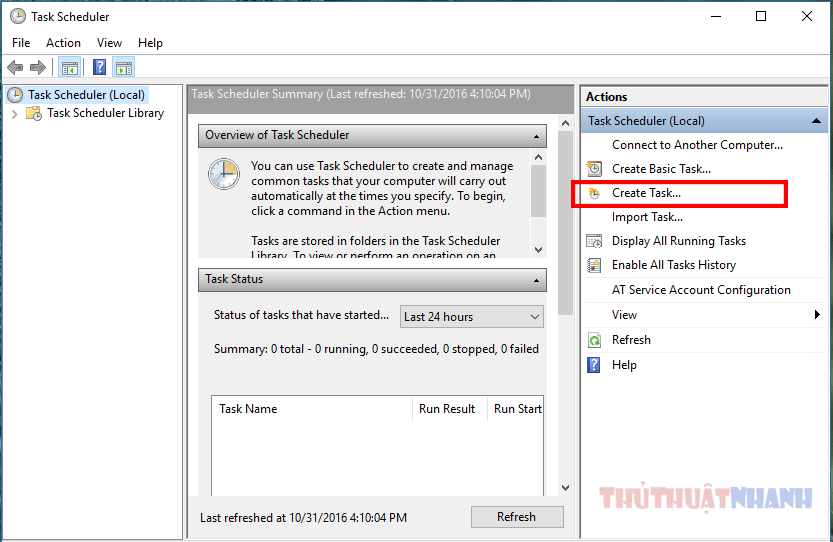This screenshot has width=833, height=542.
Task: Click the Overview text scrollbar up arrow
Action: (538, 157)
